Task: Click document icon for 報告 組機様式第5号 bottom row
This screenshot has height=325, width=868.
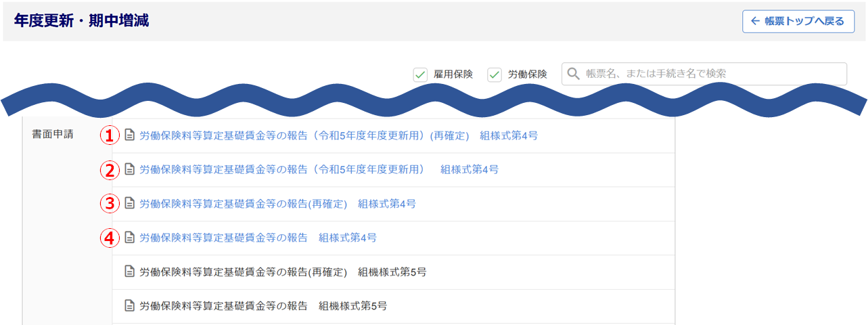Action: [x=130, y=306]
